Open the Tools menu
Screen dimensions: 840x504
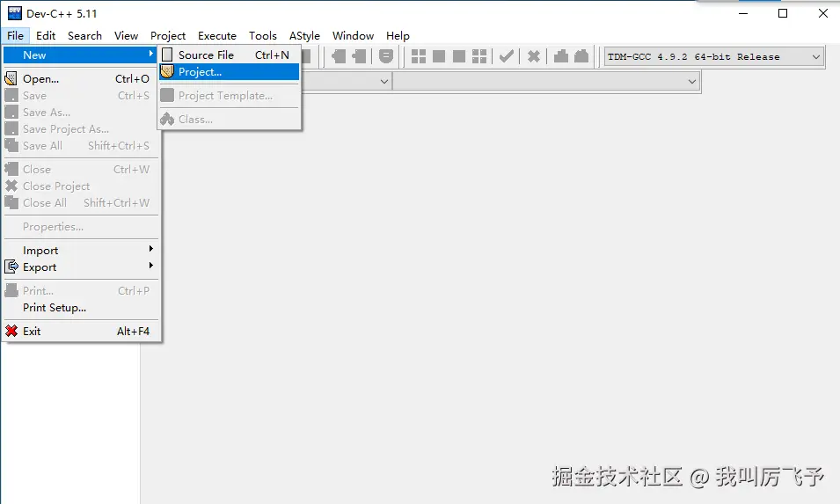(x=262, y=35)
